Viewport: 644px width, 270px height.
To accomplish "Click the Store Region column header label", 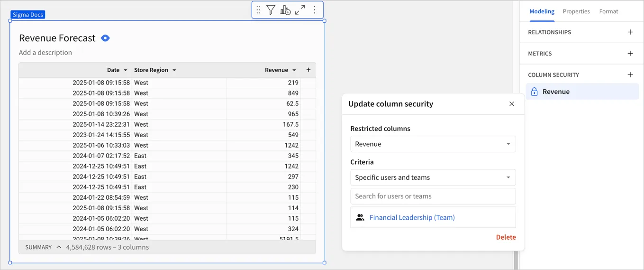I will 151,70.
